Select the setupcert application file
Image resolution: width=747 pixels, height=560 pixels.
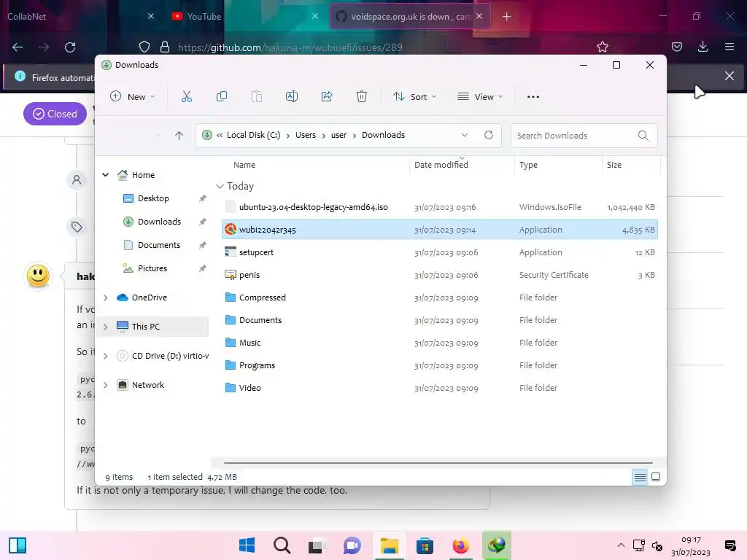[440, 252]
